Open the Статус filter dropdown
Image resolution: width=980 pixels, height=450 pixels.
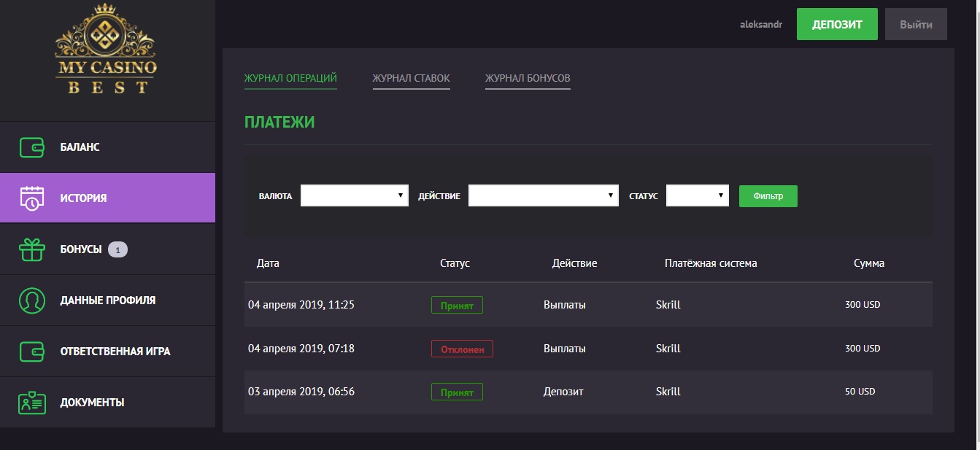698,195
